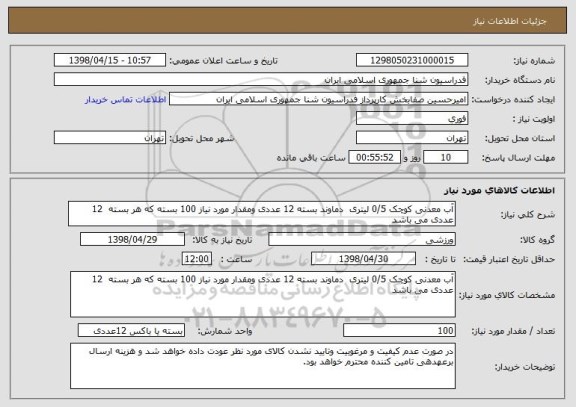Click the label شهر محل تحویل
Screen dimensions: 576x407
tap(202, 138)
